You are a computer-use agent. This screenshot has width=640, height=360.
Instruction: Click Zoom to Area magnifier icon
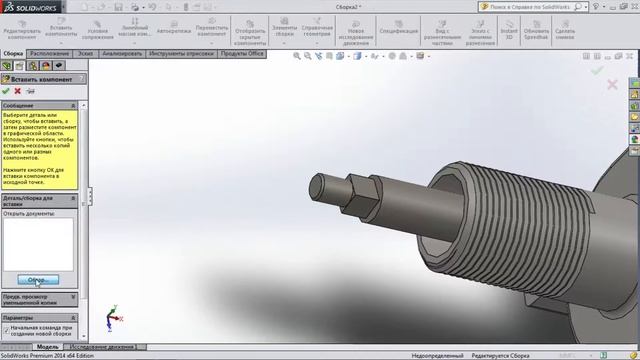[x=308, y=56]
